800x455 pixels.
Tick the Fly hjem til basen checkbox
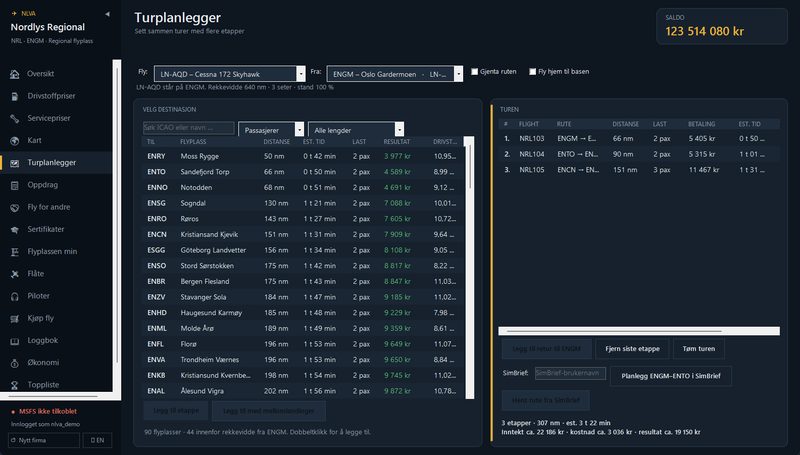[533, 72]
